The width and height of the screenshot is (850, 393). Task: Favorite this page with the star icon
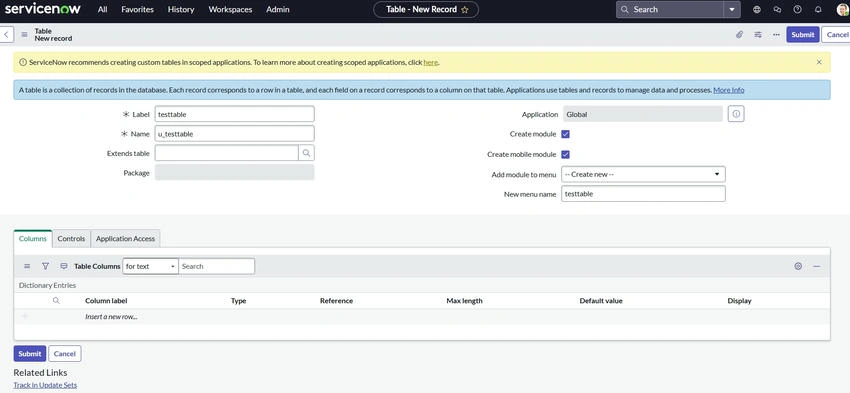pos(465,10)
